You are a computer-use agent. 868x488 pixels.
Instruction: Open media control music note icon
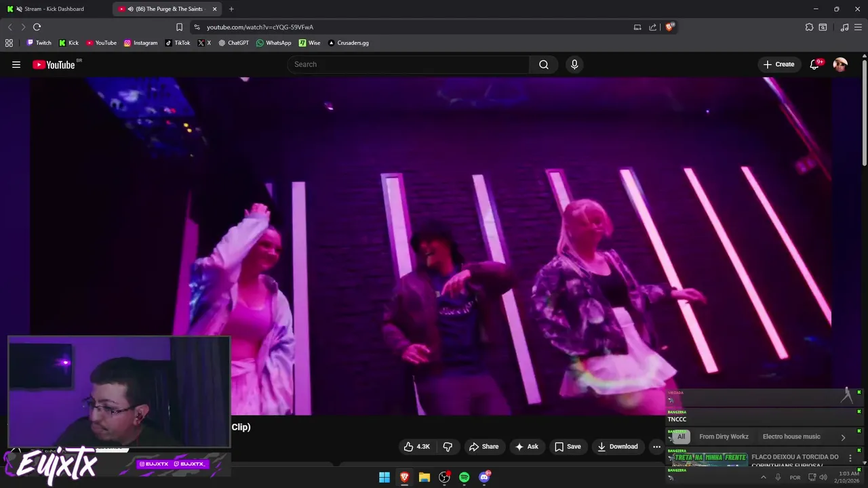point(844,27)
